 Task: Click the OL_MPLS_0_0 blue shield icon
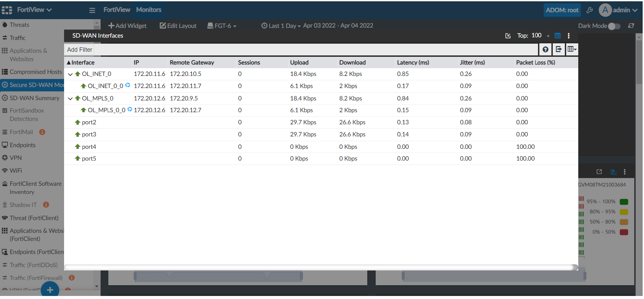click(x=130, y=109)
